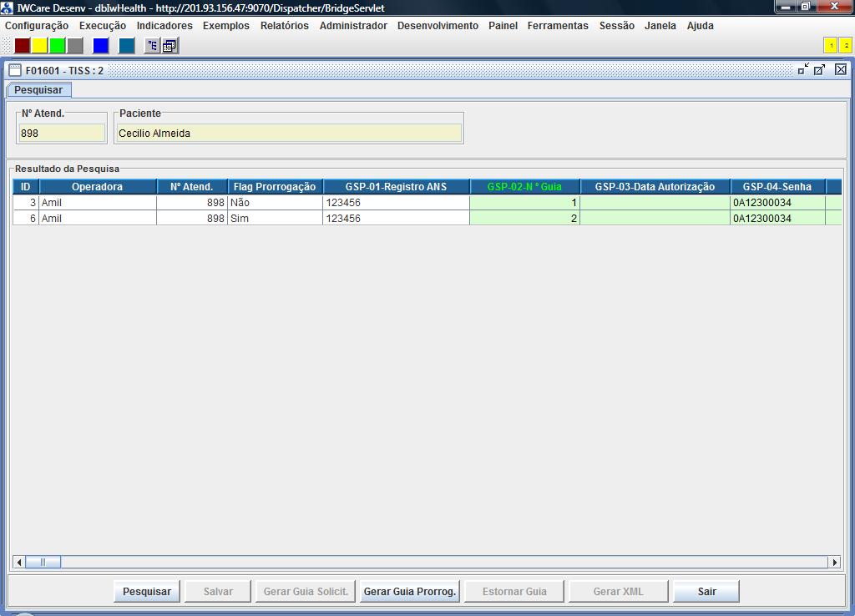Select the Amil cell in ID 6 row
This screenshot has height=616, width=855.
click(98, 218)
